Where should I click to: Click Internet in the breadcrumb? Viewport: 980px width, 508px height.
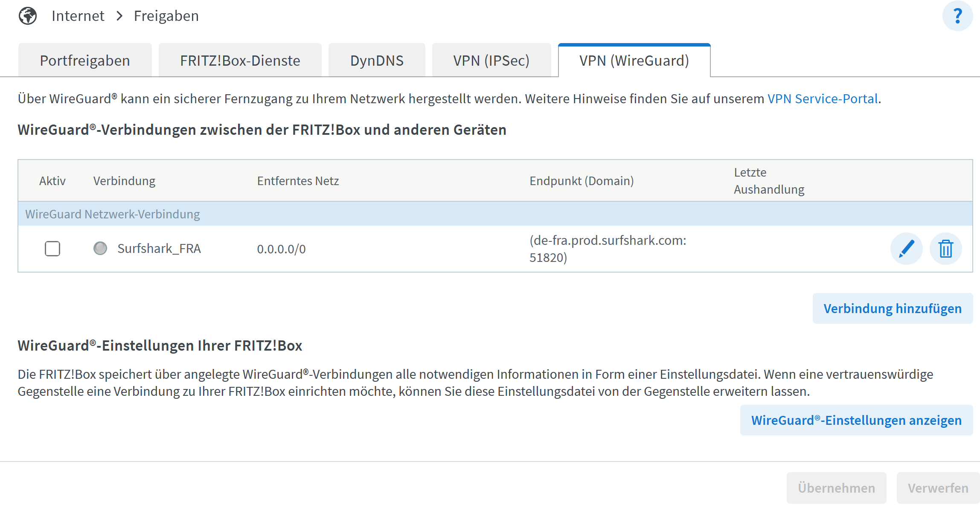click(x=78, y=16)
